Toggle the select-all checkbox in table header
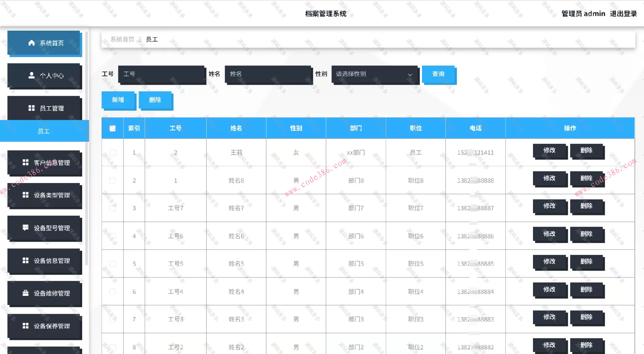644x354 pixels. point(112,128)
